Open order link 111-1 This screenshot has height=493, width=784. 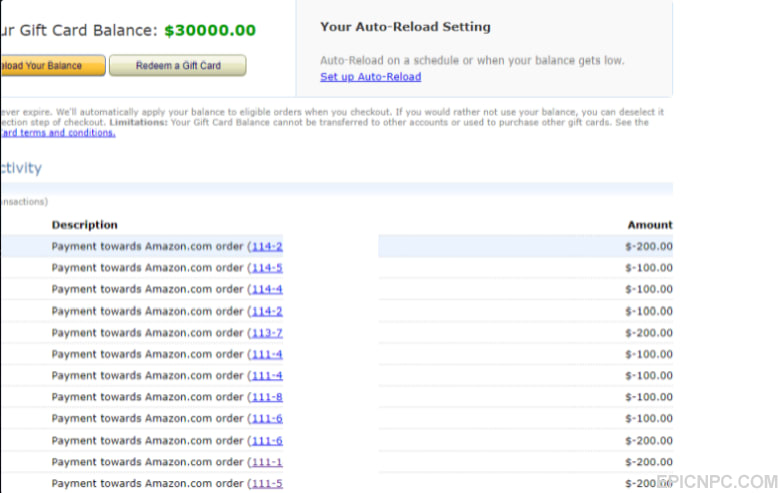click(x=267, y=462)
